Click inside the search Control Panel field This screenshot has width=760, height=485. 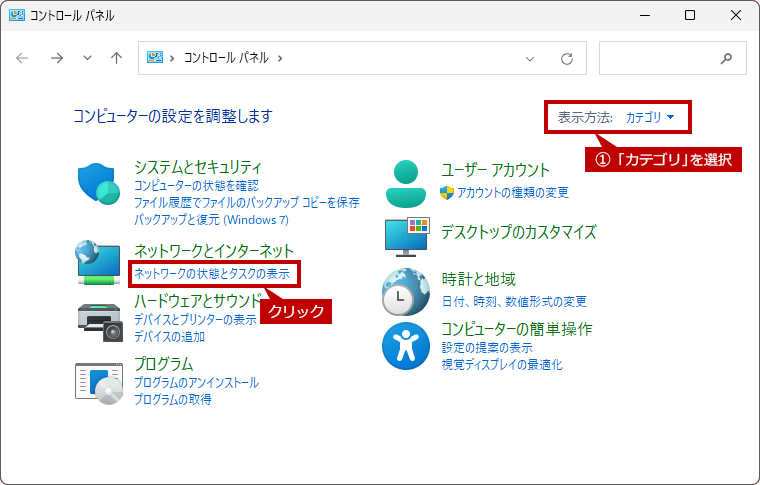(673, 58)
